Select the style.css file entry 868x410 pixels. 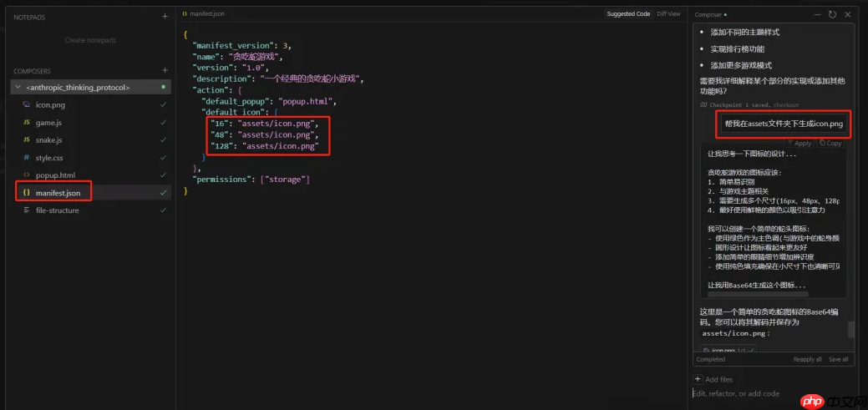click(x=91, y=158)
